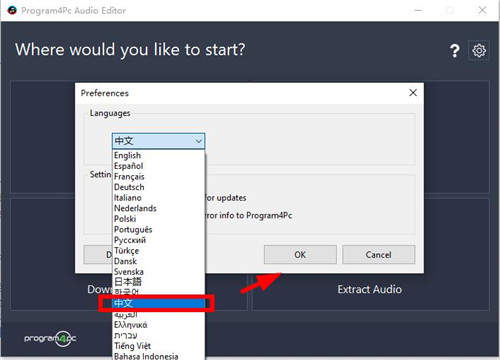This screenshot has height=360, width=500.
Task: Open settings with the gear icon
Action: [479, 51]
